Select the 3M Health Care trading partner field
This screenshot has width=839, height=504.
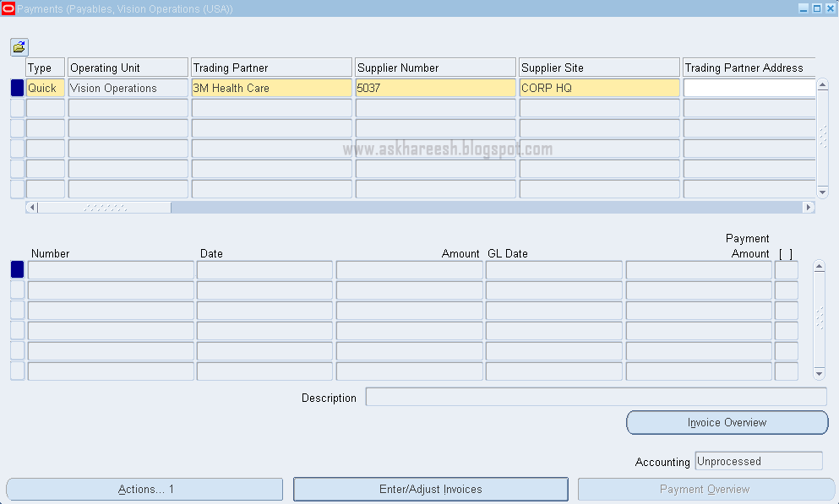(272, 88)
